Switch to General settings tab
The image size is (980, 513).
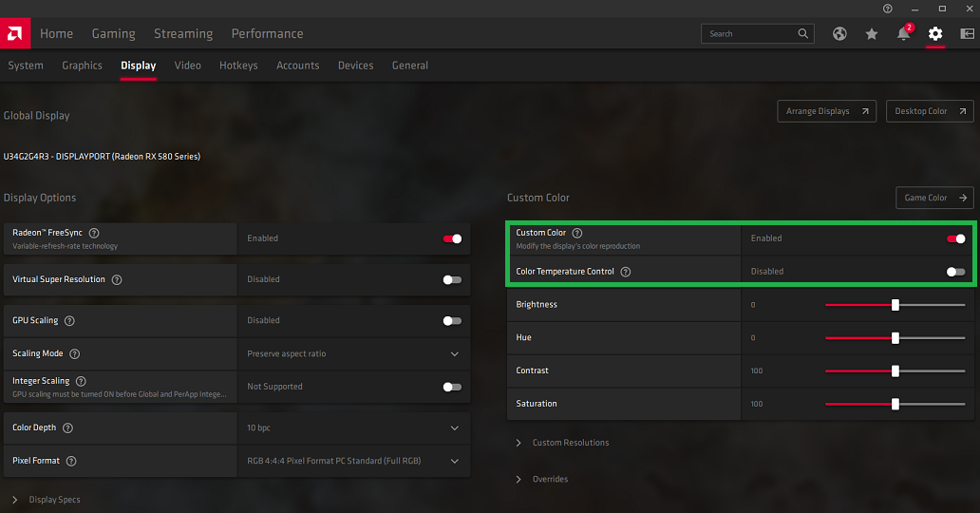coord(410,66)
